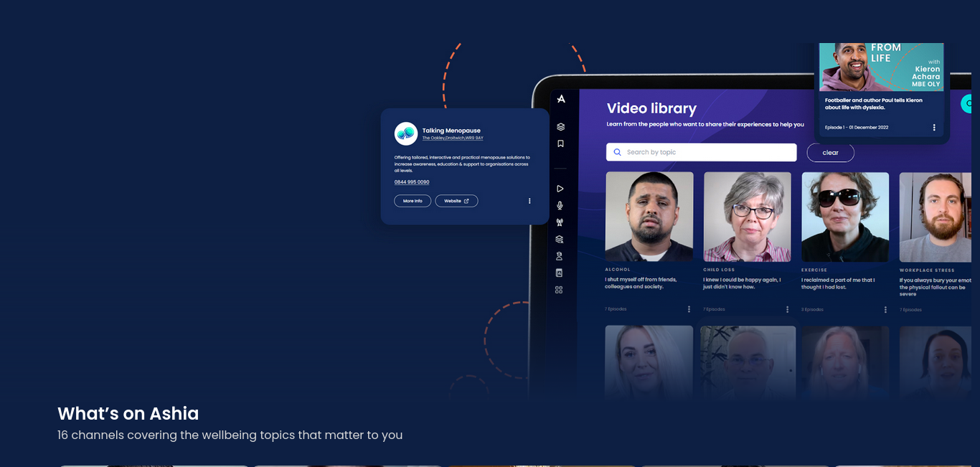Open the stacked layers sidebar icon

[560, 127]
